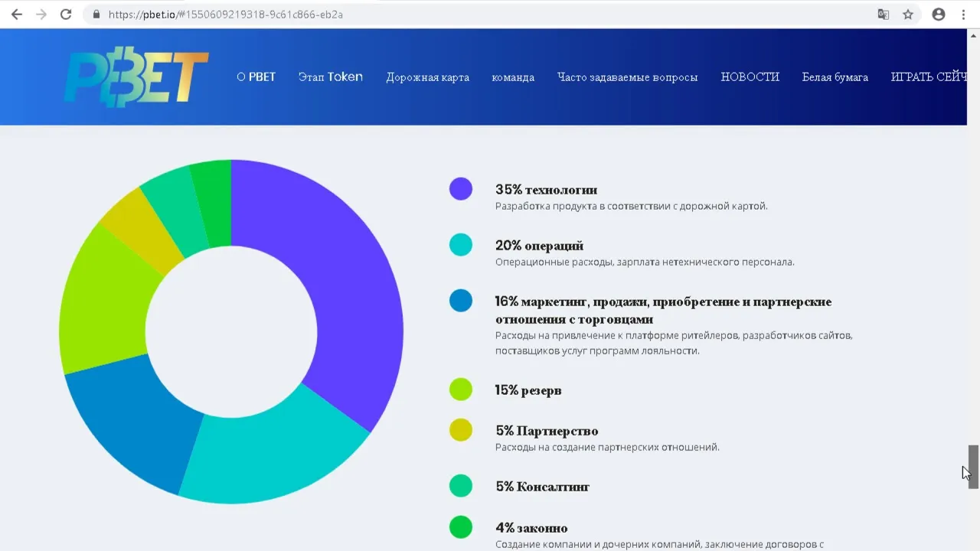980x551 pixels.
Task: Open the Белая бумага link
Action: (835, 77)
